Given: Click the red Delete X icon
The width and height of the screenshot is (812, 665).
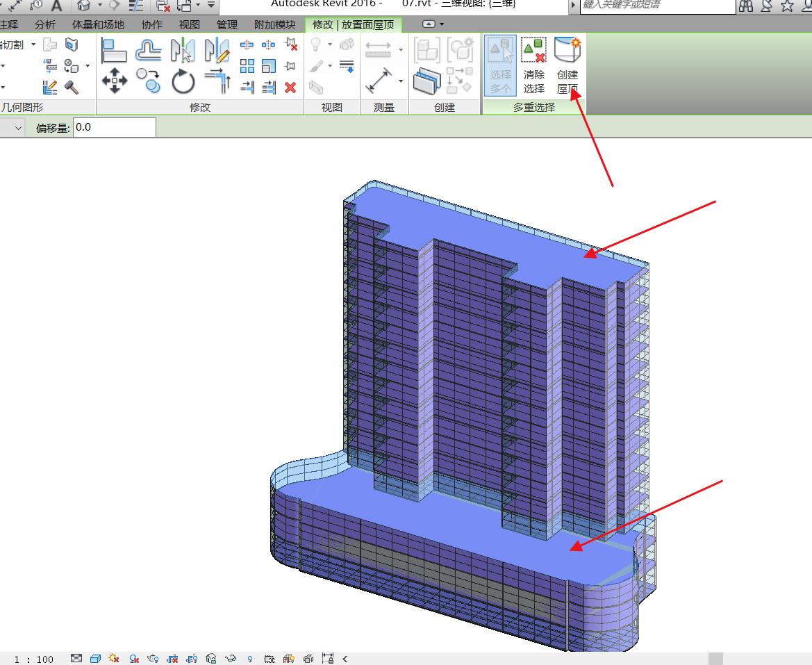Looking at the screenshot, I should pyautogui.click(x=290, y=88).
